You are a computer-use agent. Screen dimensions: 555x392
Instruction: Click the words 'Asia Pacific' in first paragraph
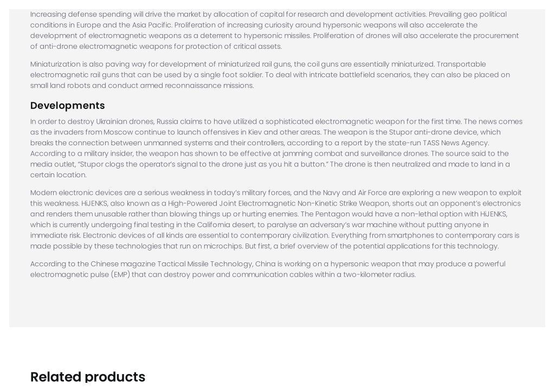tap(152, 25)
